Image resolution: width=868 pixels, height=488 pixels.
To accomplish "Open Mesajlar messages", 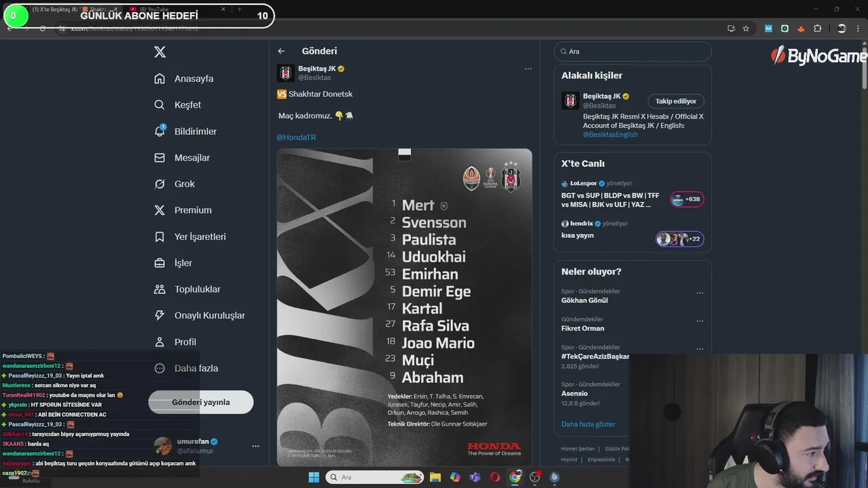I will (182, 158).
